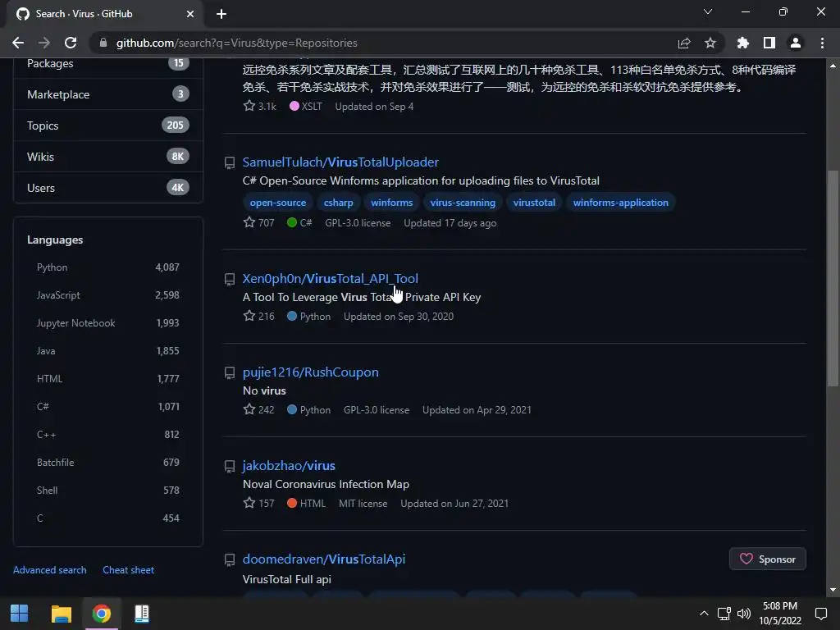Filter results by Batchfile language
Image resolution: width=840 pixels, height=630 pixels.
(x=108, y=462)
